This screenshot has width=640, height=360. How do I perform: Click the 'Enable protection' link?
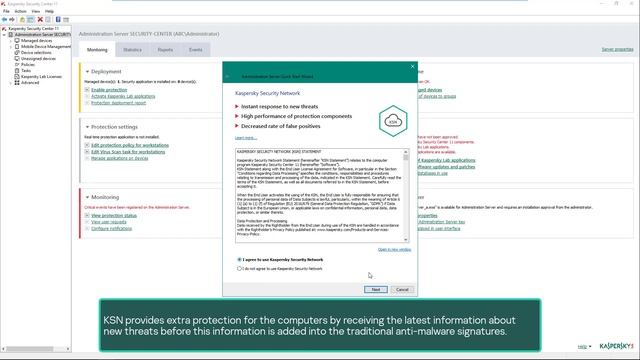[109, 90]
